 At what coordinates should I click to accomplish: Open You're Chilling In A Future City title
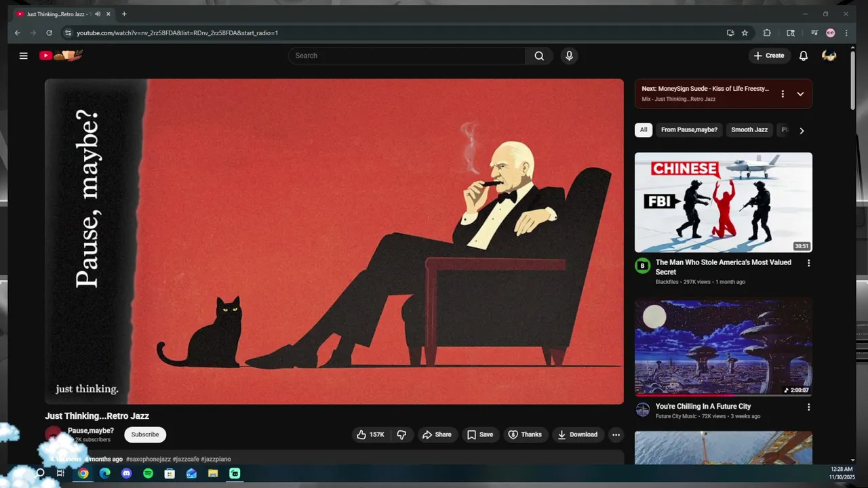click(703, 407)
